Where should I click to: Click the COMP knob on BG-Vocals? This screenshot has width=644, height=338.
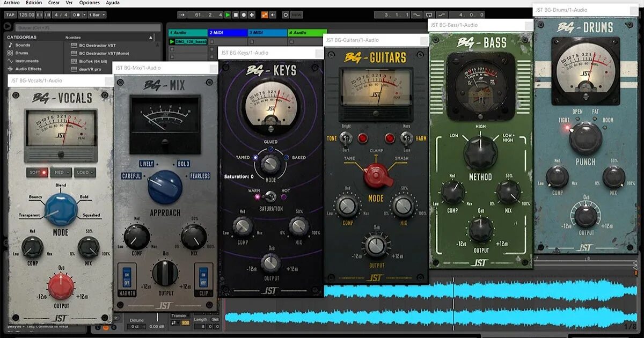[x=32, y=247]
